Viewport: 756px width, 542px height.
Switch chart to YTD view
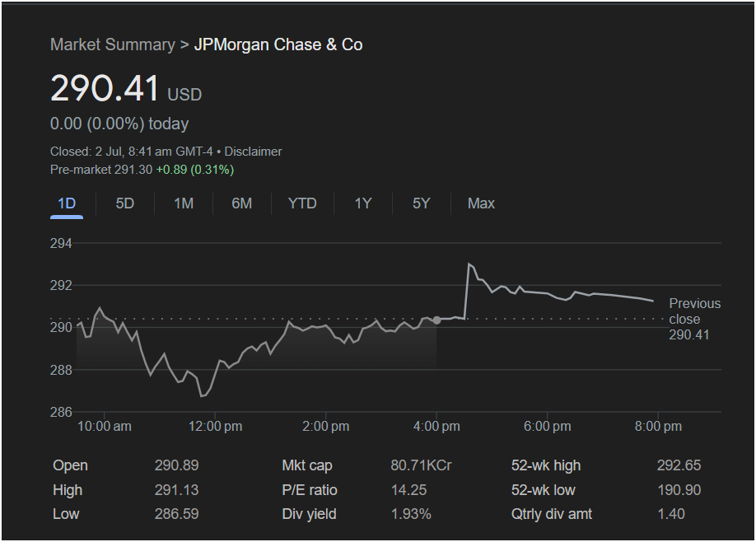(302, 203)
